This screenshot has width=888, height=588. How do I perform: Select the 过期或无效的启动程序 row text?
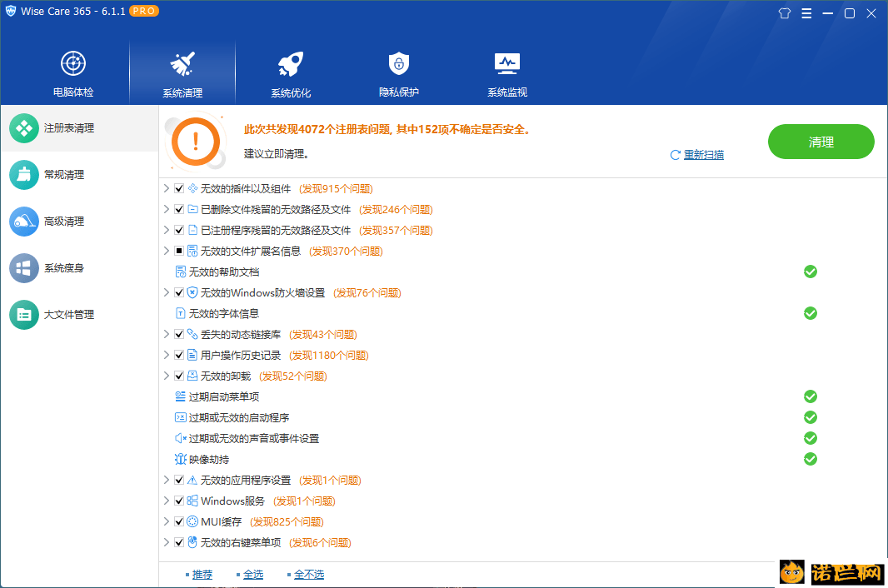tap(239, 417)
